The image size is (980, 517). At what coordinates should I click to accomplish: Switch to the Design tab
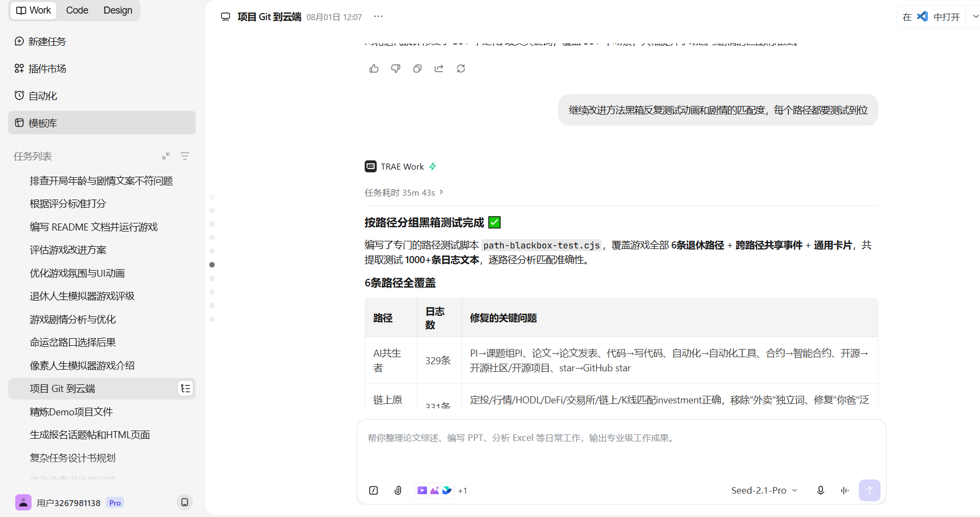click(118, 10)
